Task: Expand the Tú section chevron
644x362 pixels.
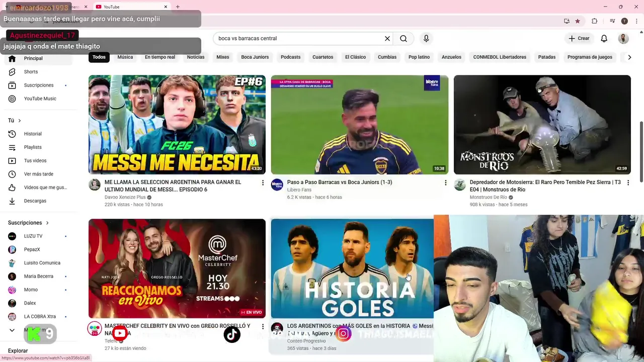Action: pyautogui.click(x=20, y=121)
